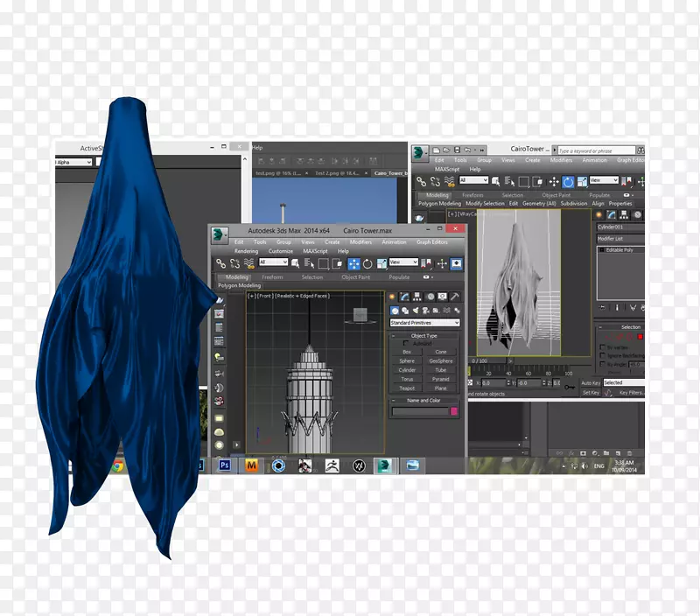This screenshot has width=700, height=616.
Task: Click Unlink Selection icon in Cairo Tower.max window
Action: click(234, 263)
